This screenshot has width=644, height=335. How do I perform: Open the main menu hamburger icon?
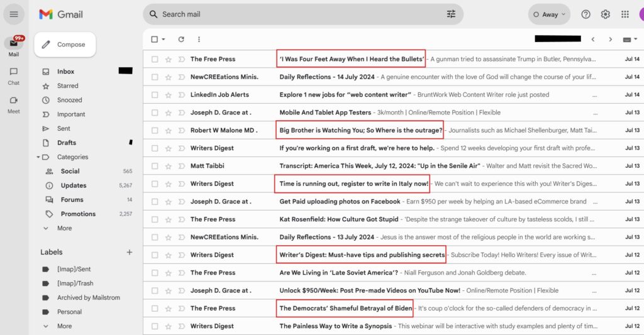[x=14, y=14]
